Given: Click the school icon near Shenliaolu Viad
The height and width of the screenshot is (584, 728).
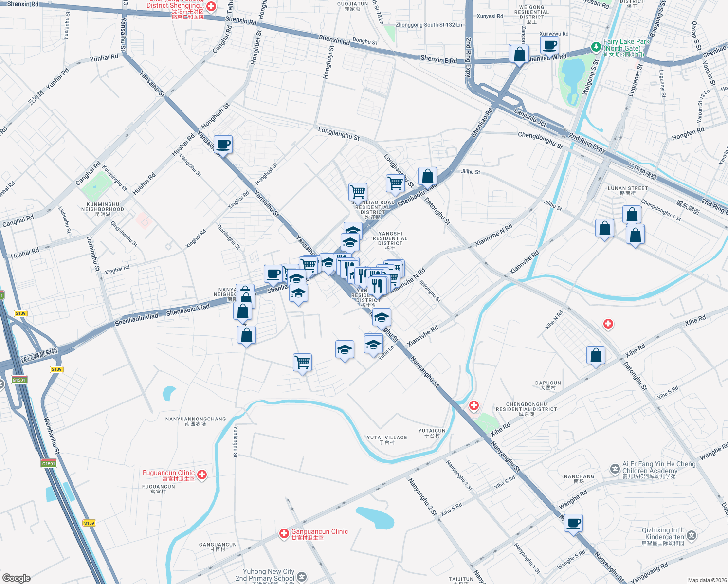Looking at the screenshot, I should click(298, 293).
